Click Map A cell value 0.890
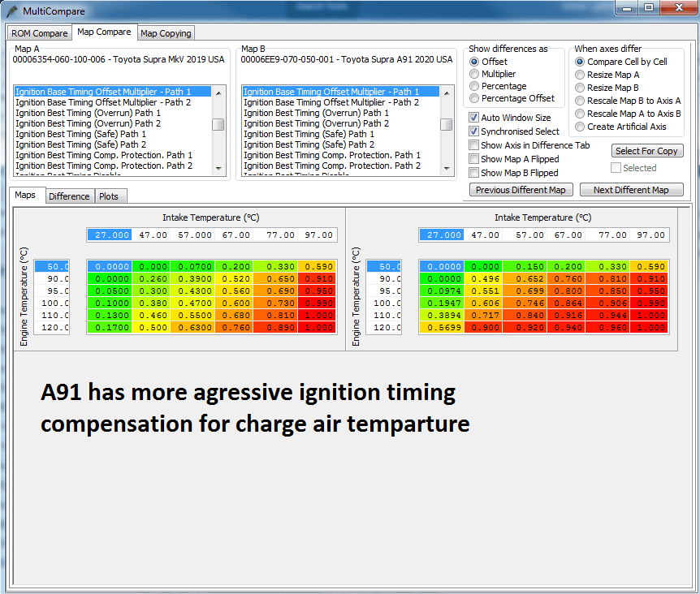The image size is (700, 594). coord(276,328)
